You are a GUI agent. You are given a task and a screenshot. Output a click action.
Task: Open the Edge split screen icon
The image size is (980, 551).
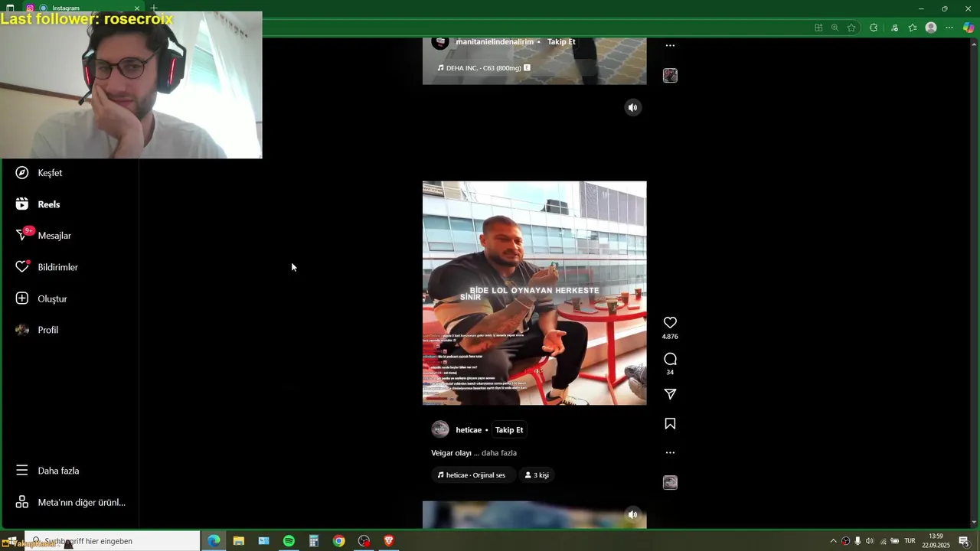tap(818, 28)
